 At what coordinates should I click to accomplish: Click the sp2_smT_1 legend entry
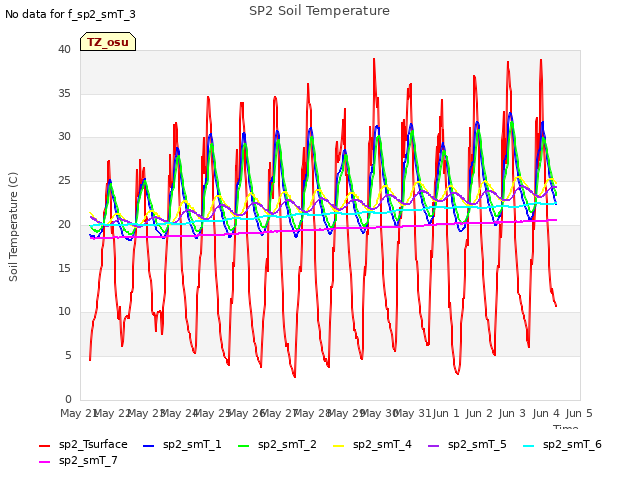click(x=182, y=444)
